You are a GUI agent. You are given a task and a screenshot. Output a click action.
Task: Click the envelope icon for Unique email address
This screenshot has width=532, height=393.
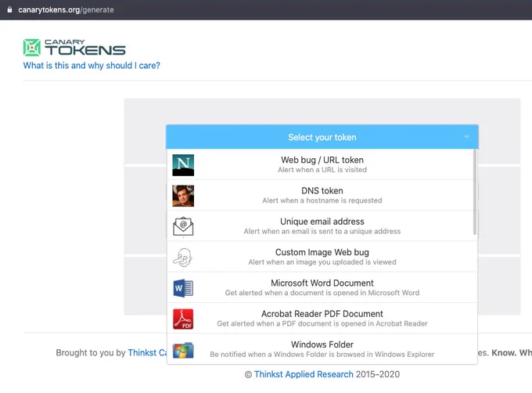(x=183, y=226)
